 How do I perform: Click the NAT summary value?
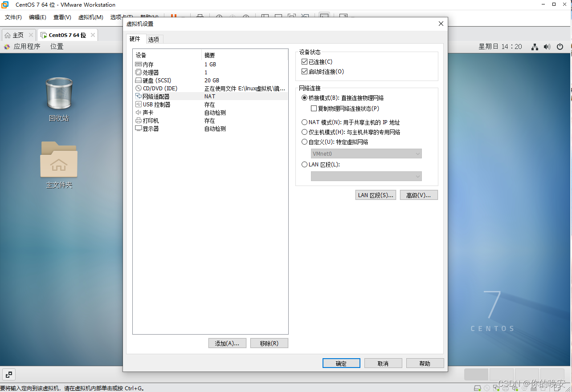pyautogui.click(x=210, y=97)
